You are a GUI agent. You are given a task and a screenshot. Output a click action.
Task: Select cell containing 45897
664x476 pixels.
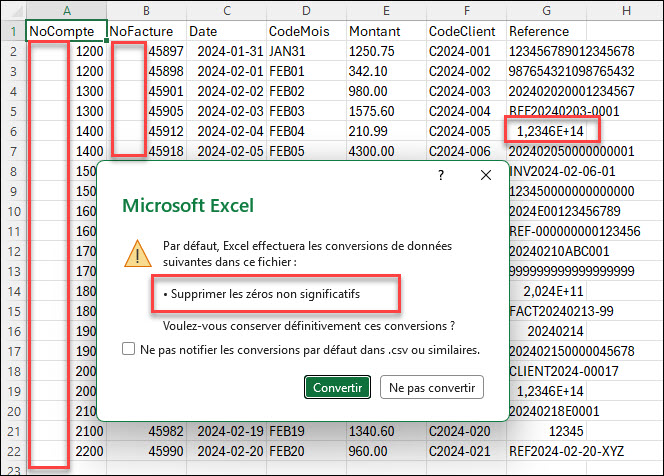[146, 51]
